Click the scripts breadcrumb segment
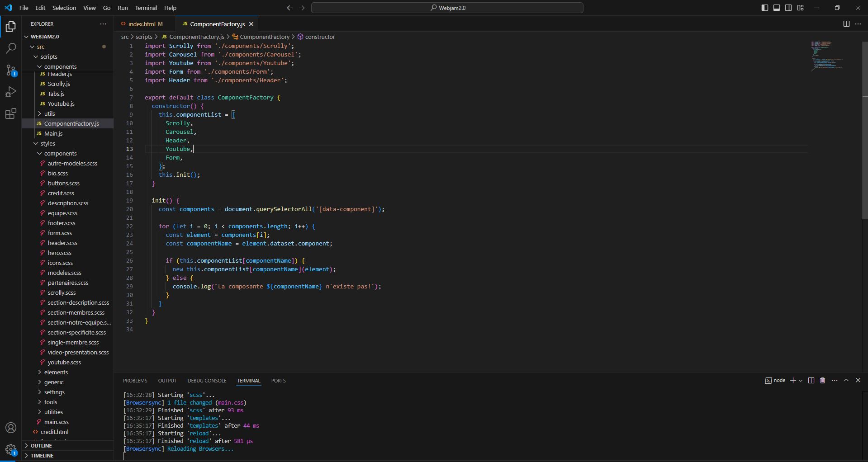 tap(144, 37)
